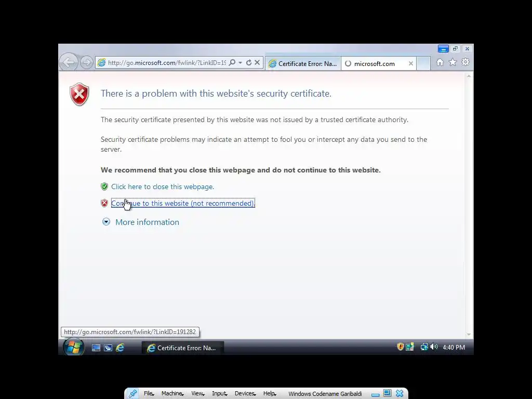Stop loading with the address bar X

click(257, 63)
